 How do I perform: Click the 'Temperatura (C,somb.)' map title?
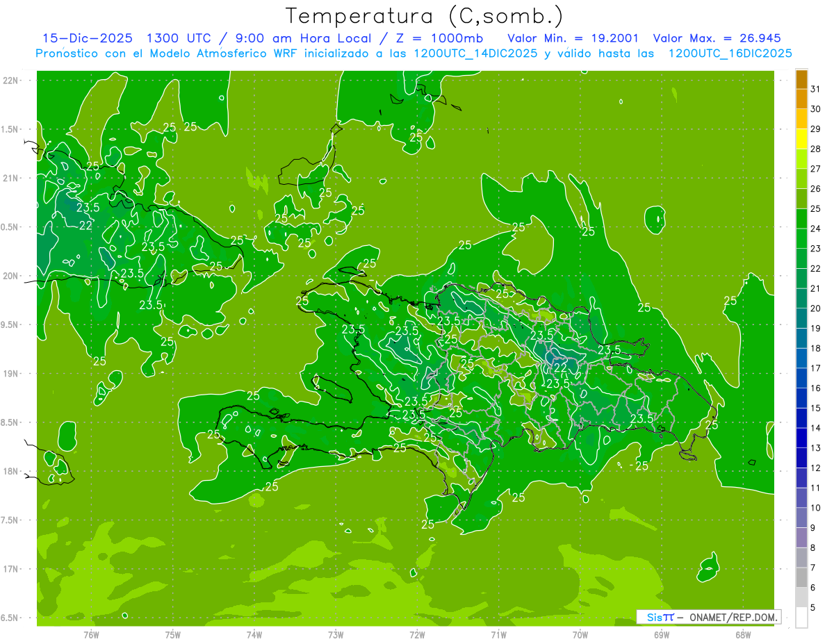(x=424, y=15)
